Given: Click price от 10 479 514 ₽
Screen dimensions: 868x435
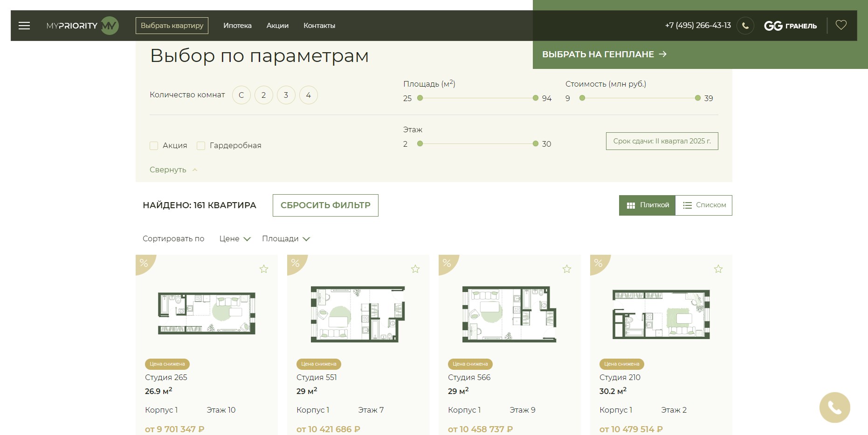Looking at the screenshot, I should point(631,429).
